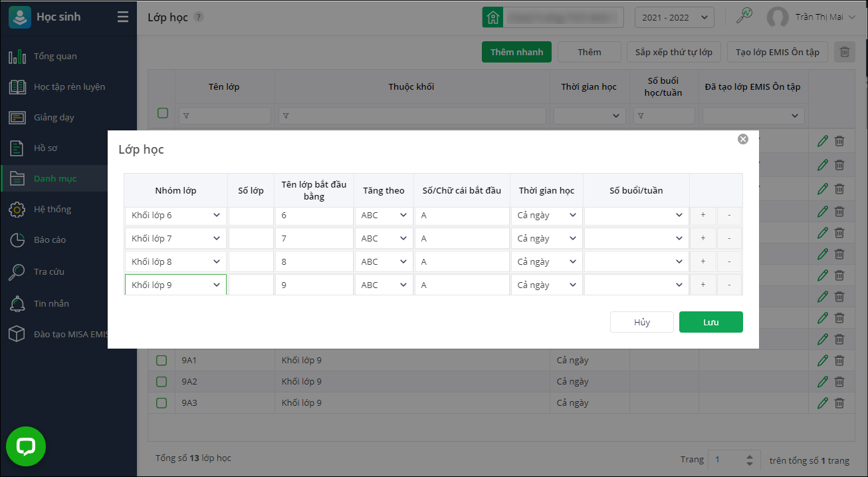Screen dimensions: 868x477
Task: Click the Hủy button in the dialog
Action: (641, 322)
